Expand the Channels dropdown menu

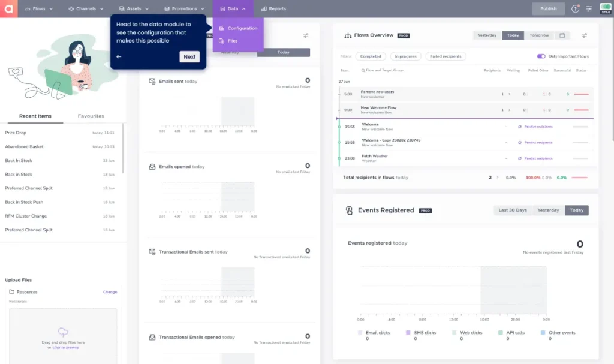pyautogui.click(x=86, y=9)
